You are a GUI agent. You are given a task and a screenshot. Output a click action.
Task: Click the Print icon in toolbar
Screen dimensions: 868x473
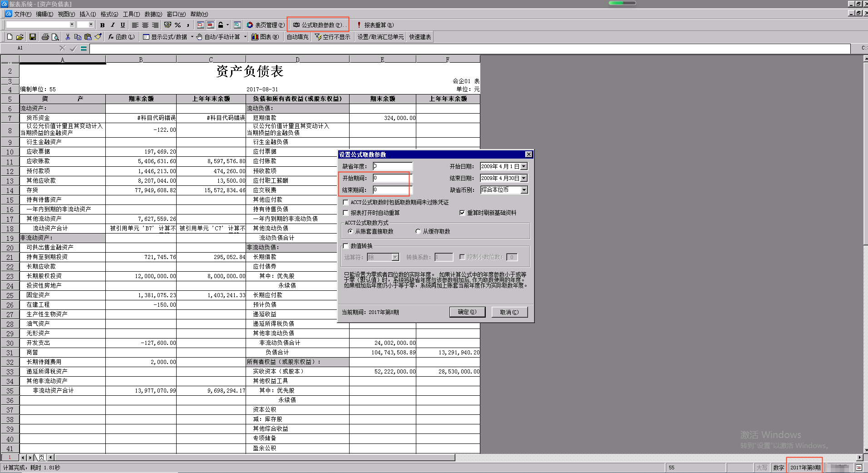click(45, 37)
